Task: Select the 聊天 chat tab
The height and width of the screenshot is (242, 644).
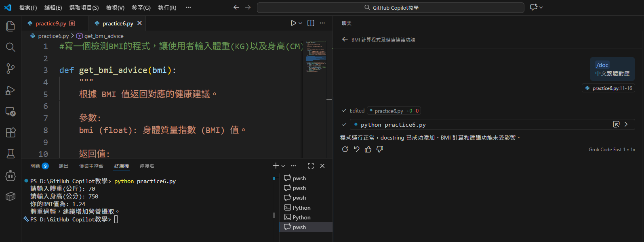Action: 347,23
